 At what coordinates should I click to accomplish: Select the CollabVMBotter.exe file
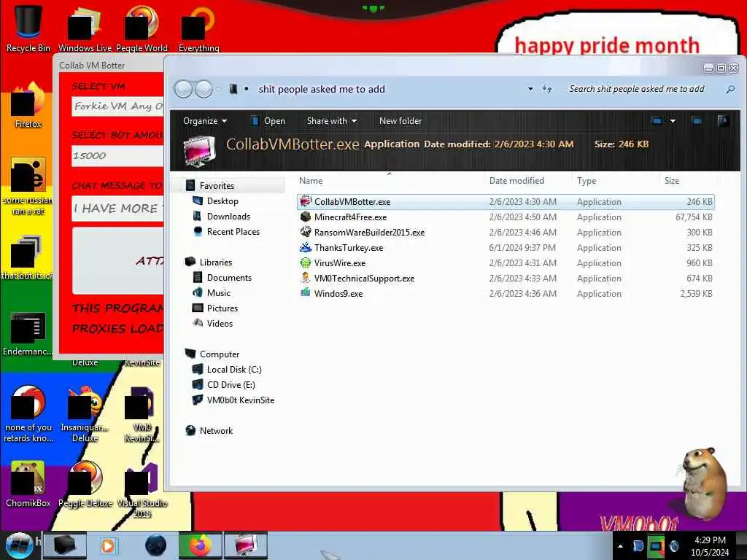click(506, 202)
